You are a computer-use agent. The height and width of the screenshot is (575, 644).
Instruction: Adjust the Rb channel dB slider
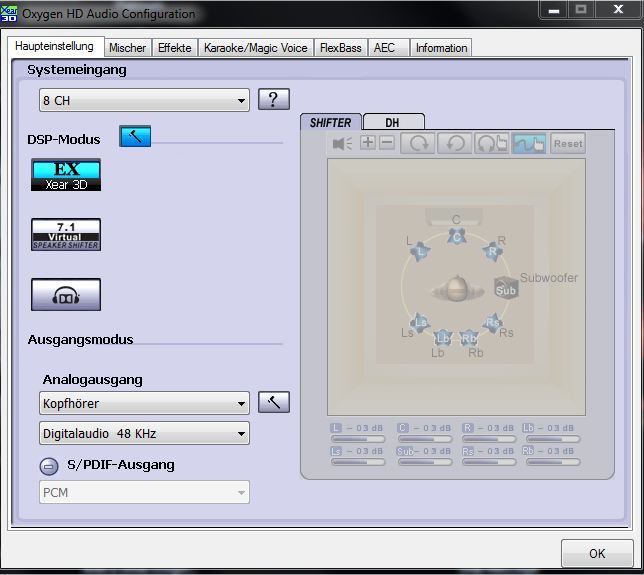coord(553,462)
